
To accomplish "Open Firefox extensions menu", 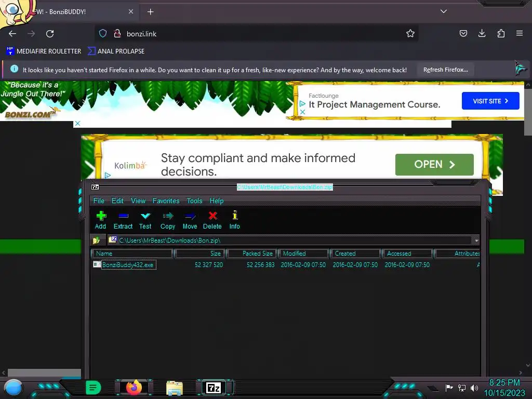I will tap(501, 33).
